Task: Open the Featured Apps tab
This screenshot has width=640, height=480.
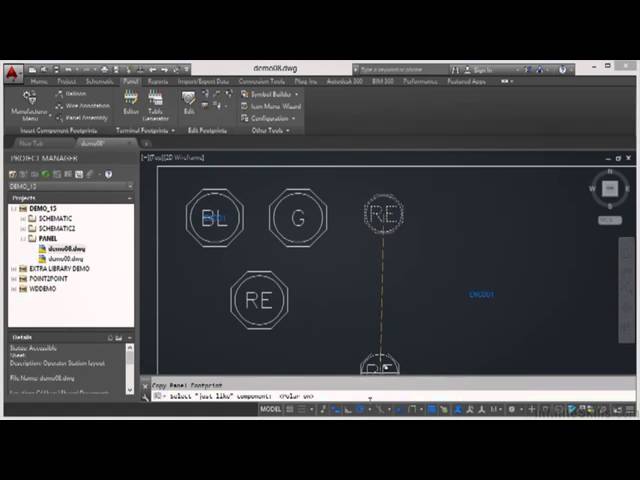Action: pyautogui.click(x=466, y=82)
